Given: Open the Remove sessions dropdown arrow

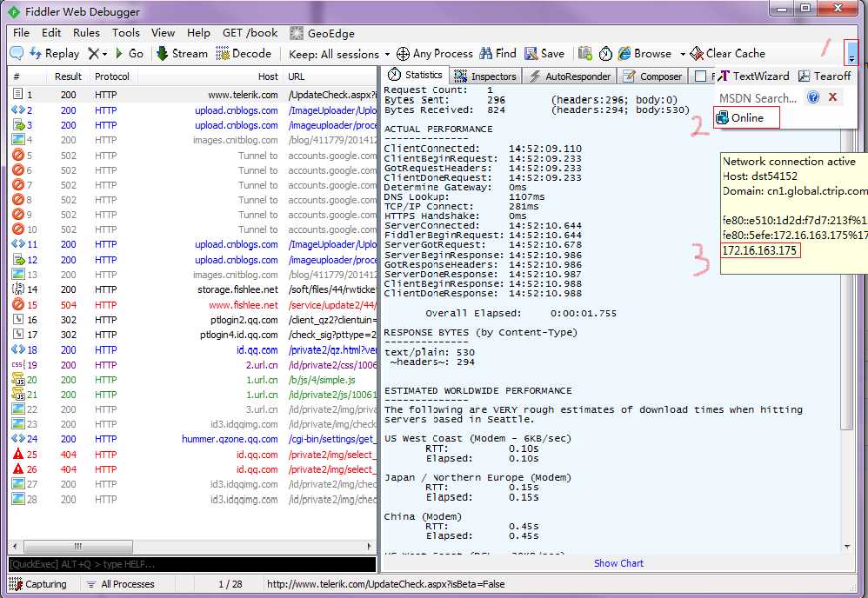Looking at the screenshot, I should click(x=104, y=54).
